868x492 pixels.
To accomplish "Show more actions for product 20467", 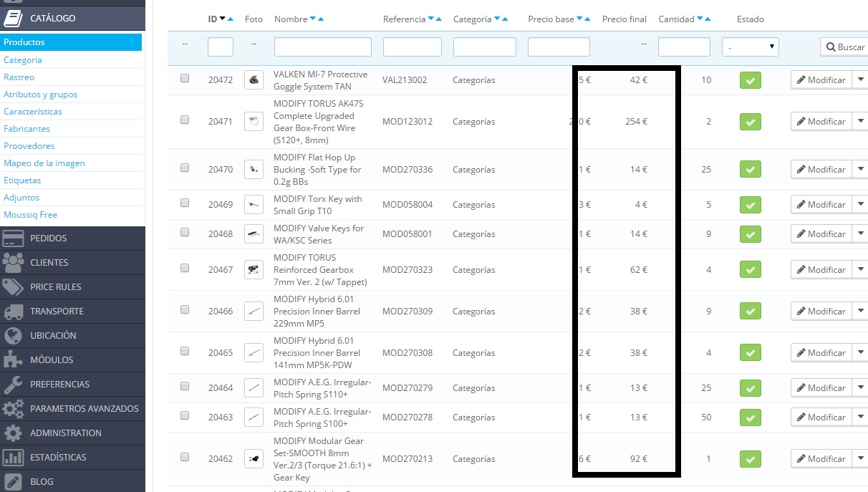I will 860,270.
